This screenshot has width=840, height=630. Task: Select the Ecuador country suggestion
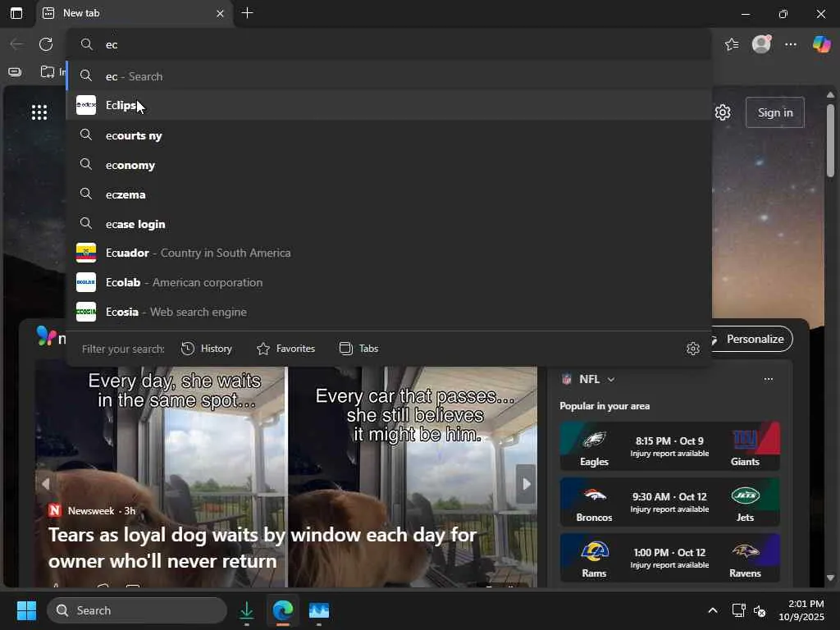click(x=389, y=253)
